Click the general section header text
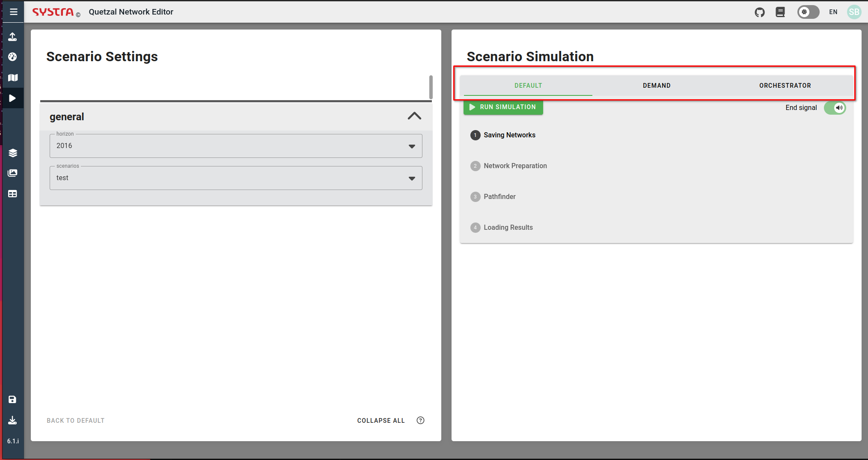868x460 pixels. (67, 117)
